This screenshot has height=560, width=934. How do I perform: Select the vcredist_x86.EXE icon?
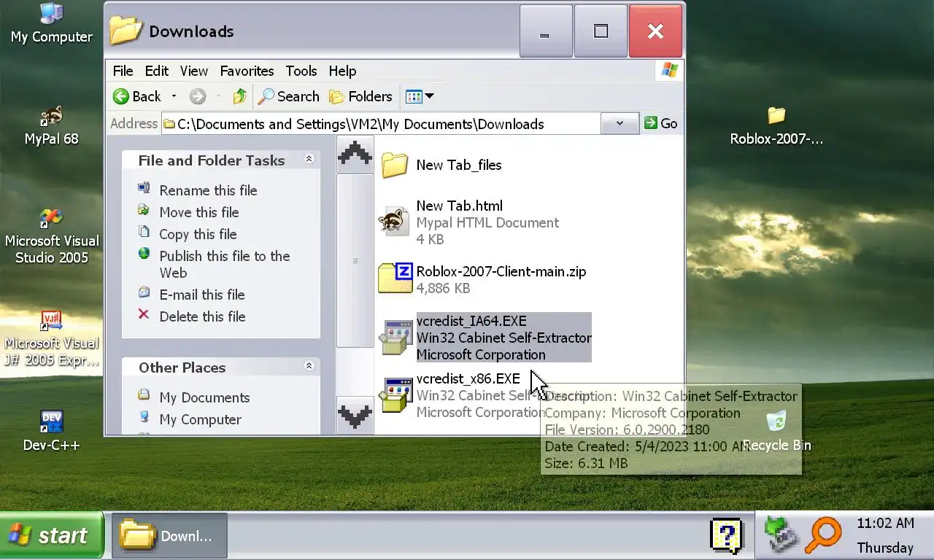(395, 394)
